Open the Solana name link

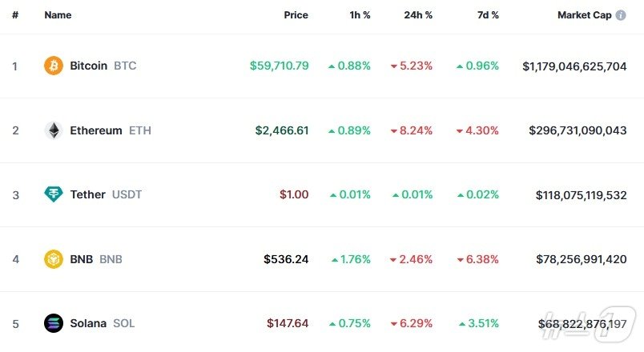[x=88, y=323]
